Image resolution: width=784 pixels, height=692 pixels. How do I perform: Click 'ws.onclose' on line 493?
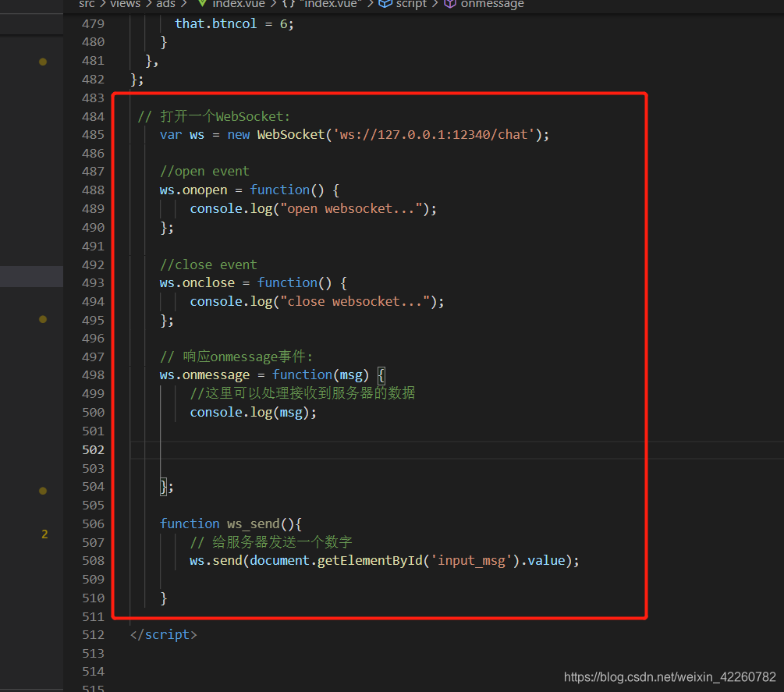pos(197,283)
